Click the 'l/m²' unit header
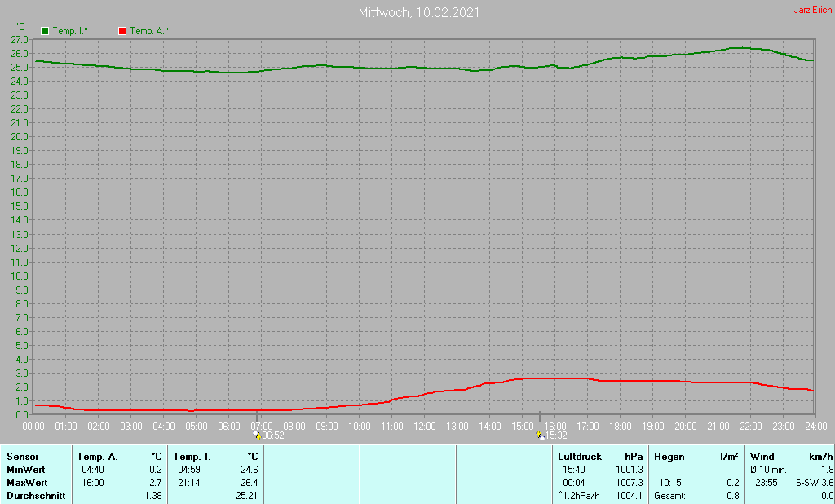835x504 pixels. [729, 457]
